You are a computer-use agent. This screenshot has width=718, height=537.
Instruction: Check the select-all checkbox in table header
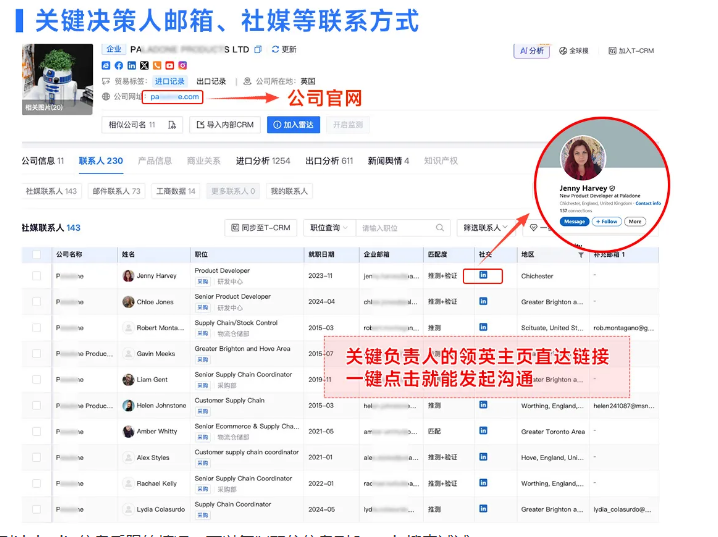point(37,255)
